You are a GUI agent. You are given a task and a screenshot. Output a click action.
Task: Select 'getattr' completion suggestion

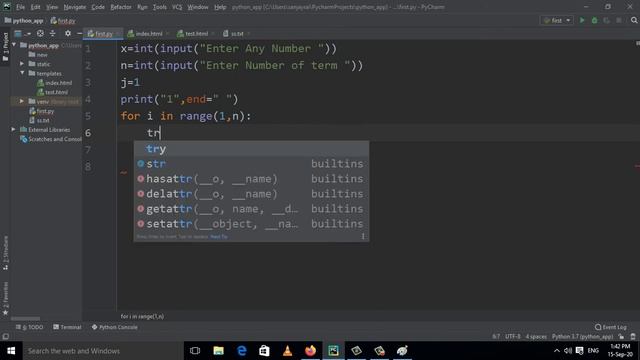(251, 209)
